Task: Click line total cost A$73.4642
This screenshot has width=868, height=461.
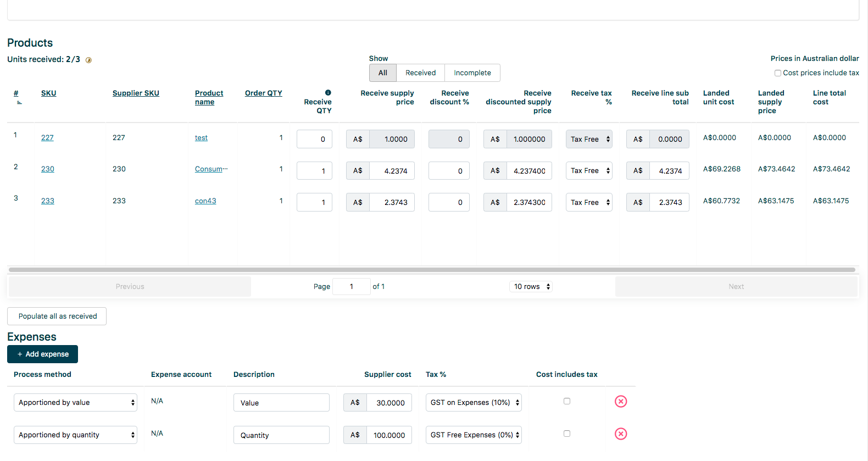Action: (x=832, y=169)
